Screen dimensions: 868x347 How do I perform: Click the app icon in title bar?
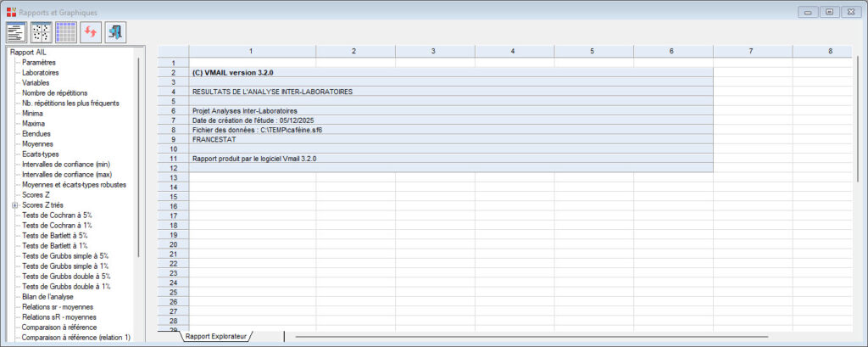tap(11, 13)
